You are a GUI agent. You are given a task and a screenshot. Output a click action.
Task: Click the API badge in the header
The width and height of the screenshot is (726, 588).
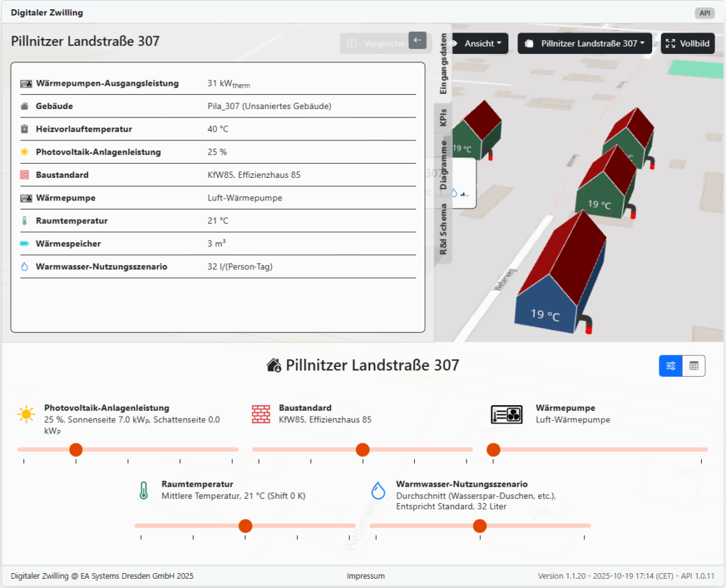(705, 13)
